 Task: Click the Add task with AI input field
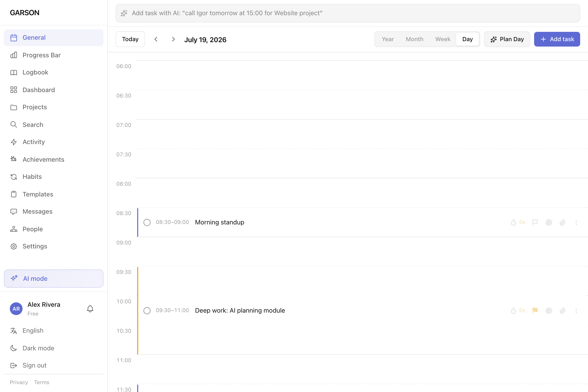[x=348, y=13]
